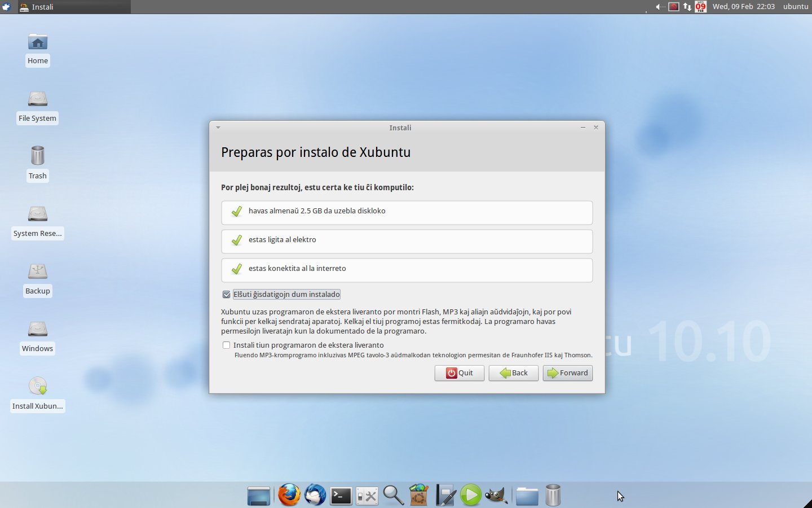The width and height of the screenshot is (812, 508).
Task: Click the Fluendo MP3-kromprogramo notice text
Action: 413,356
